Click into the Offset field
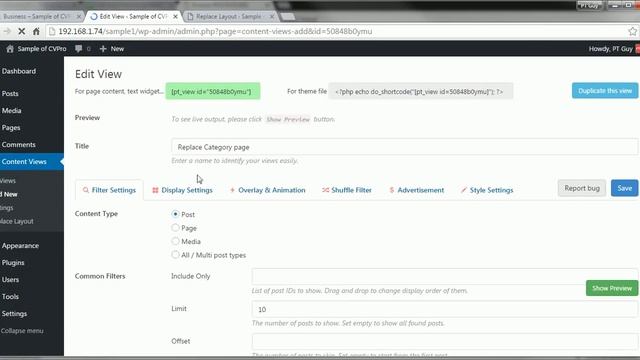The height and width of the screenshot is (360, 640). tap(444, 341)
